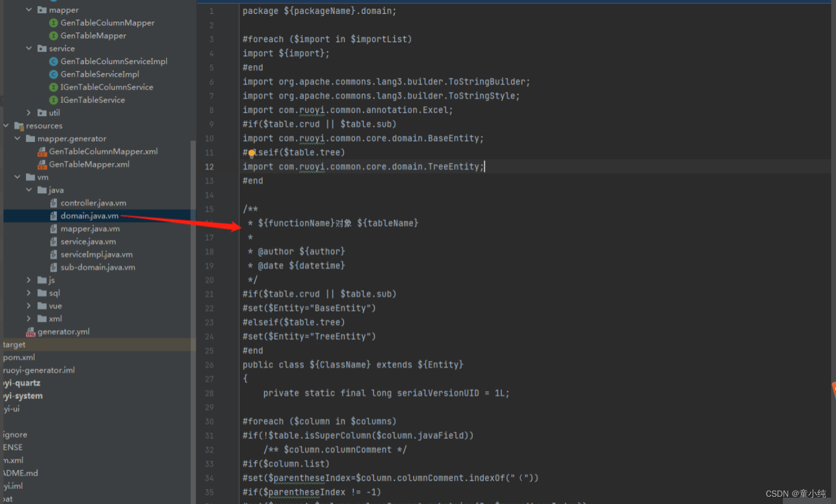The height and width of the screenshot is (504, 836).
Task: Click the IGenTableService interface icon
Action: (54, 100)
